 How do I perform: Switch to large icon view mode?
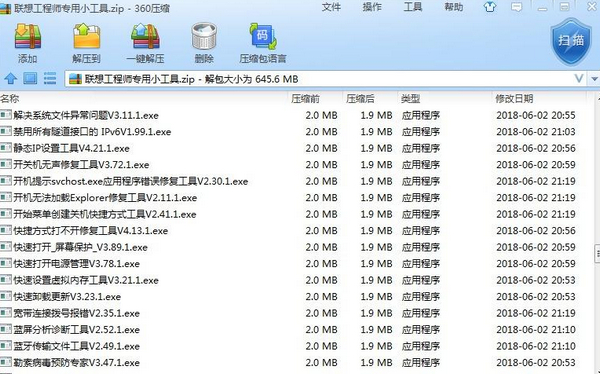[x=30, y=78]
